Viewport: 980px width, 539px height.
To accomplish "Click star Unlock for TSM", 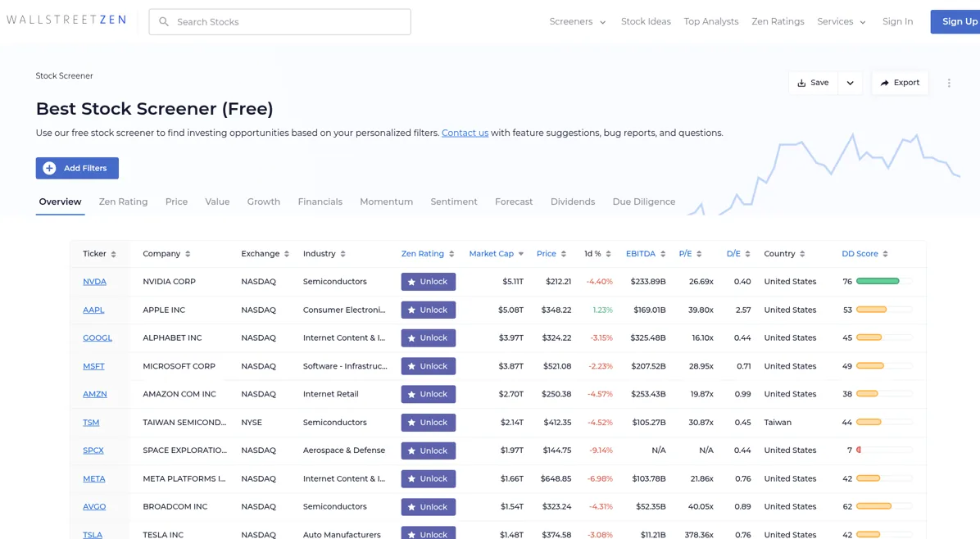I will [x=428, y=422].
